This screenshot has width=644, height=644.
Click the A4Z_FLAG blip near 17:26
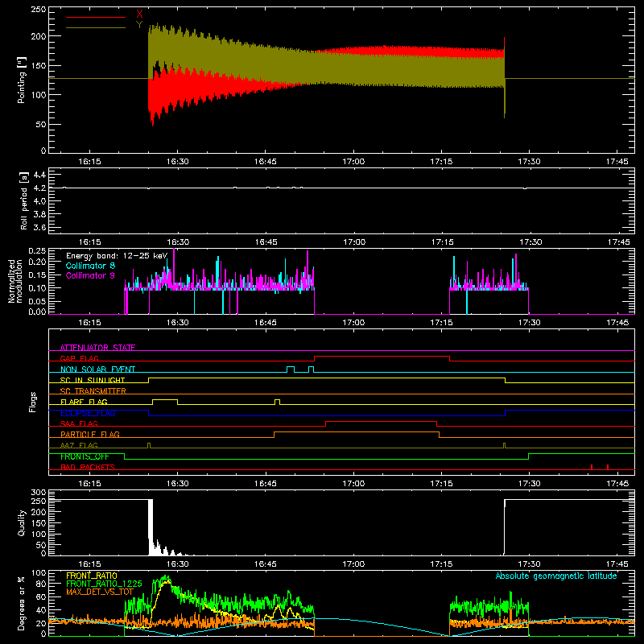(x=505, y=445)
